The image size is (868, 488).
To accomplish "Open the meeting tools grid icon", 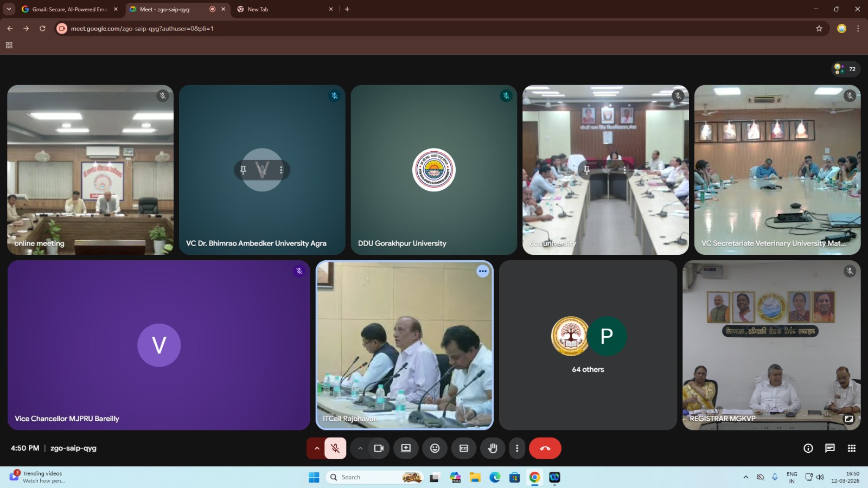I will point(851,448).
